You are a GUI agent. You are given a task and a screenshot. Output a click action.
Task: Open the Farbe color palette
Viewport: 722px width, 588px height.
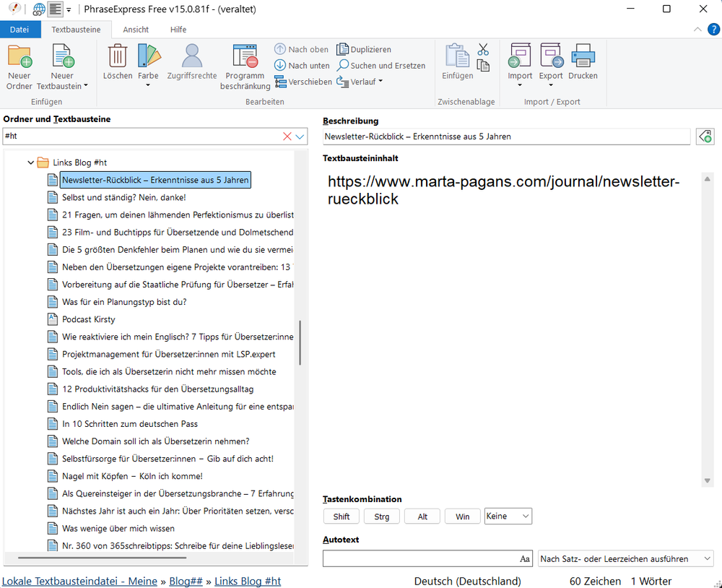[148, 66]
